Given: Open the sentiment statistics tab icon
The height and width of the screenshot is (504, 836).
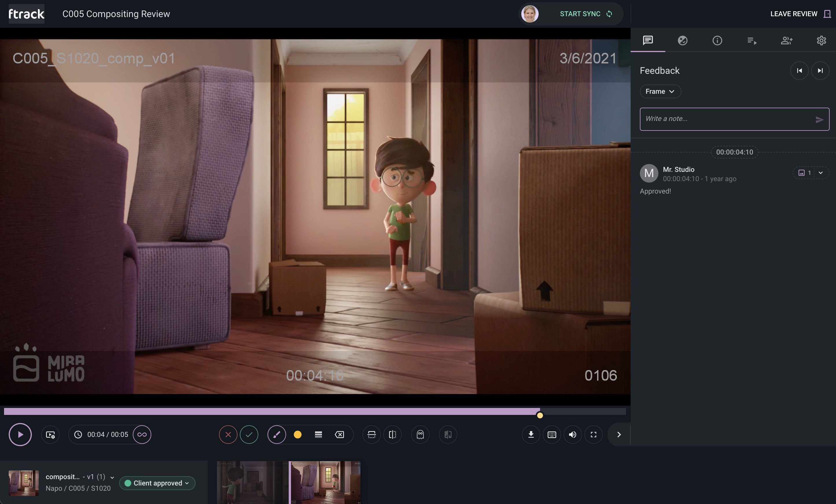Looking at the screenshot, I should click(682, 41).
